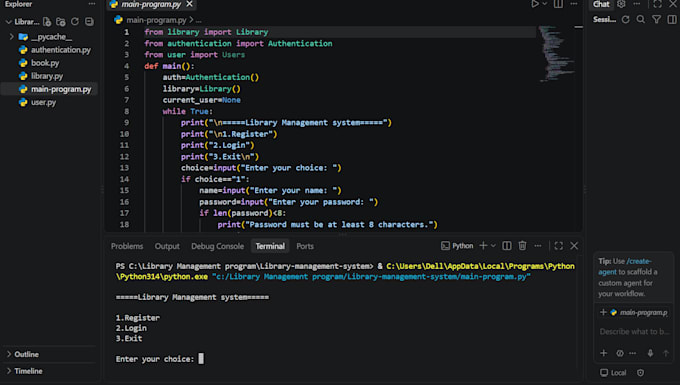Close the terminal panel

point(574,246)
